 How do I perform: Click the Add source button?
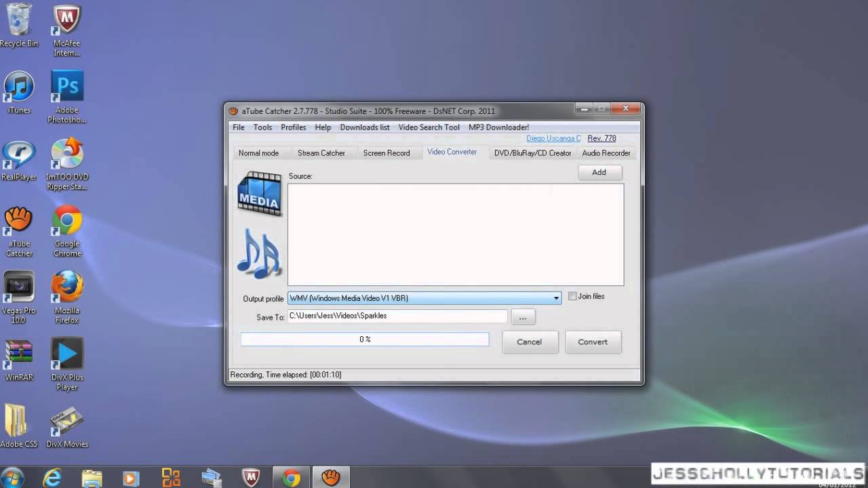599,172
